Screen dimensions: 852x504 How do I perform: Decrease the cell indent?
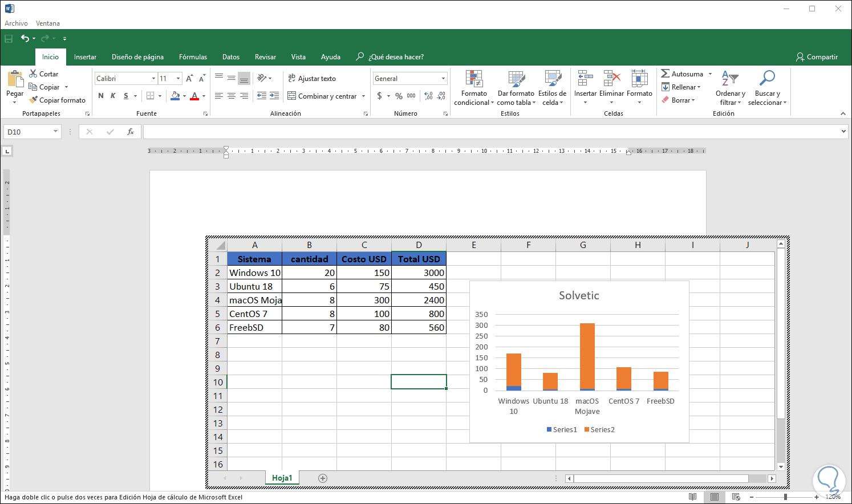(262, 96)
